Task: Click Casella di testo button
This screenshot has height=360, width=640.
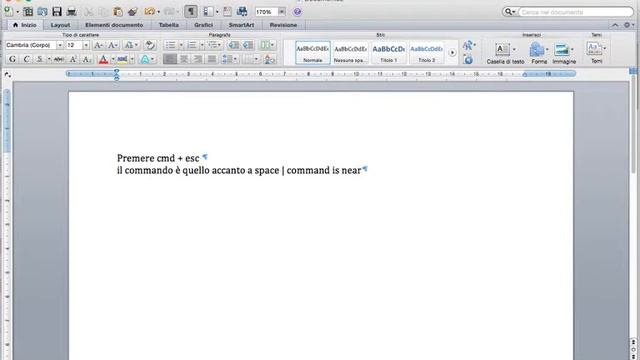Action: coord(505,53)
